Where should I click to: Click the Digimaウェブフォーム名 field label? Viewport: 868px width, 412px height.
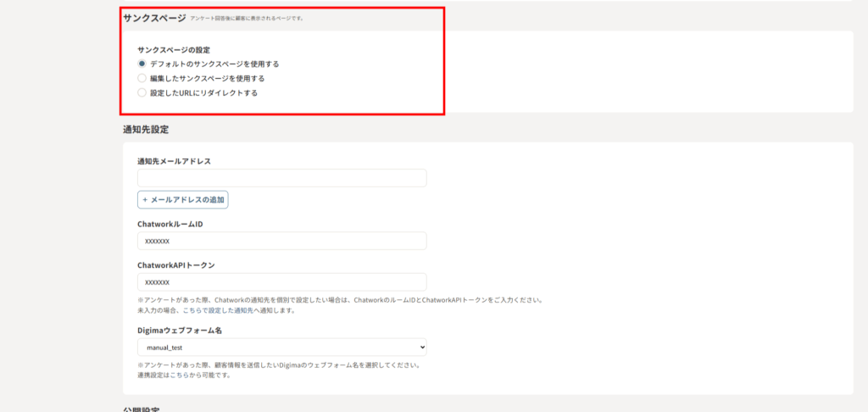179,331
